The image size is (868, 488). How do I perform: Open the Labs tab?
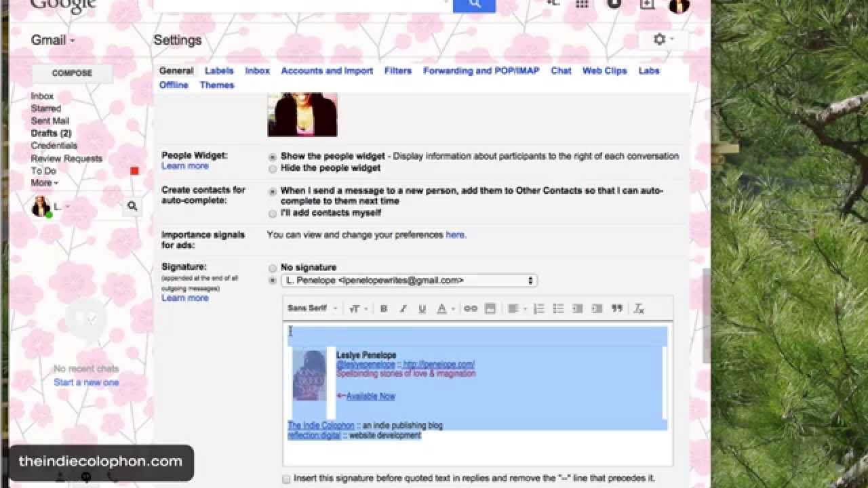pyautogui.click(x=649, y=70)
